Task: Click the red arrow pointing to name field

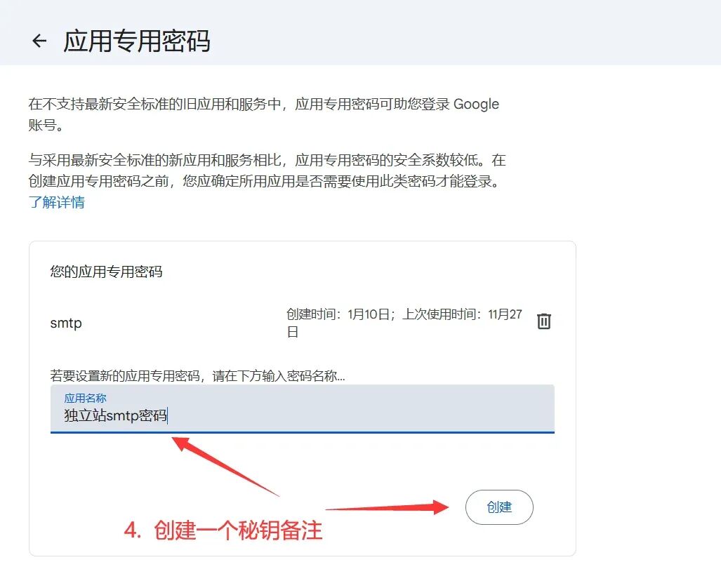Action: point(225,466)
